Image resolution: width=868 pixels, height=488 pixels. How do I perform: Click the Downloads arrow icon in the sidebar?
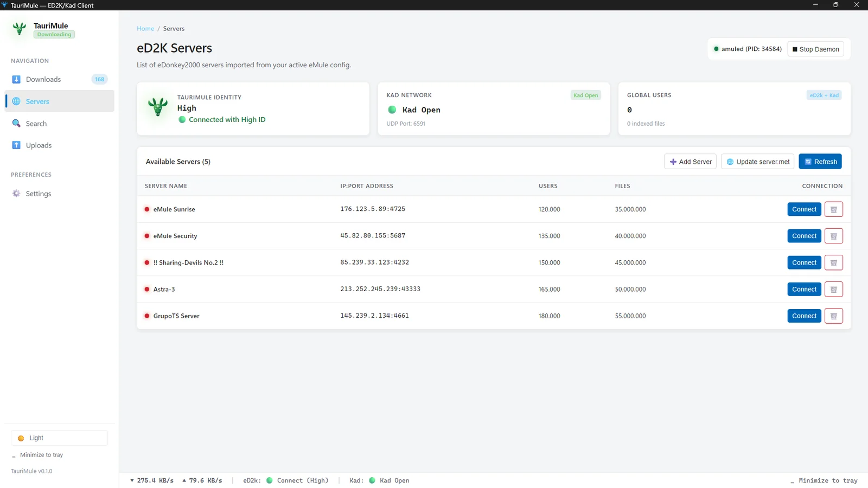16,79
